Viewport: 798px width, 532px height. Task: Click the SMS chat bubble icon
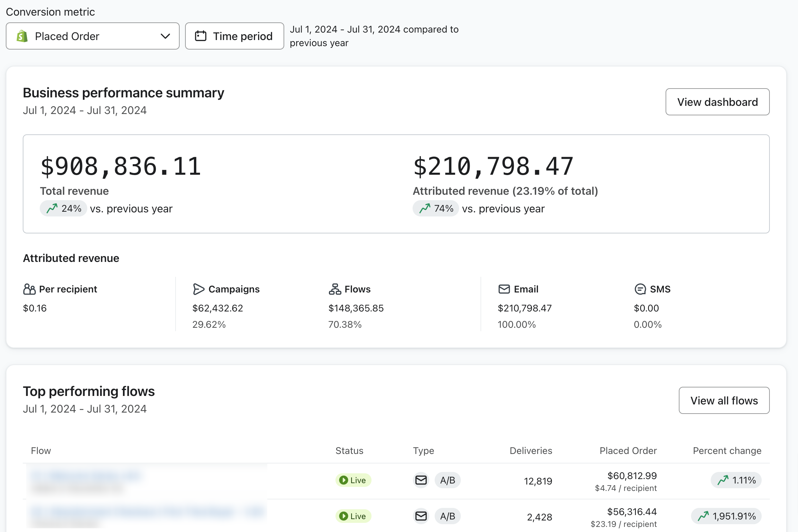pyautogui.click(x=640, y=289)
